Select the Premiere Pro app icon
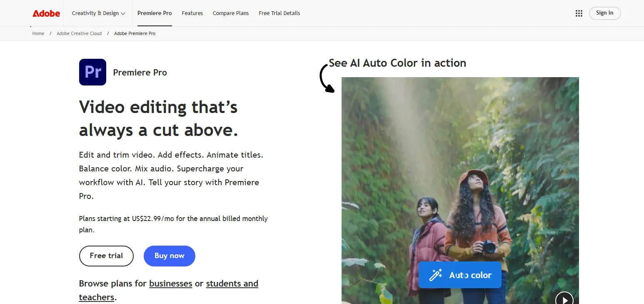This screenshot has width=644, height=304. tap(92, 72)
